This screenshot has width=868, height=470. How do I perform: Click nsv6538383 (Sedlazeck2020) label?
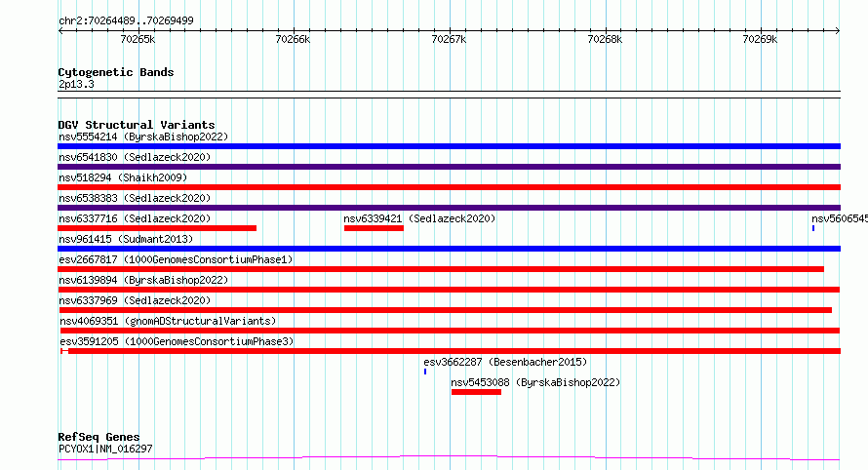point(135,198)
